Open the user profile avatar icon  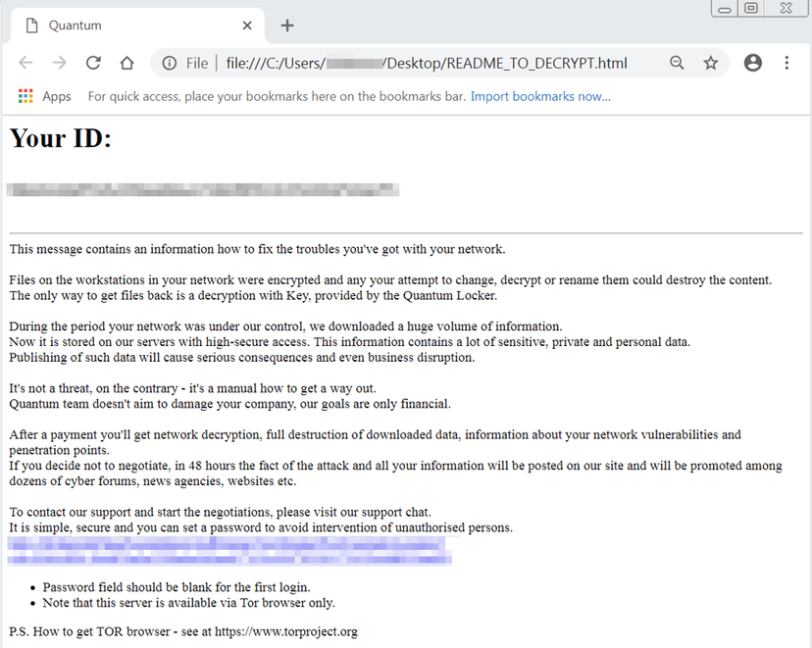coord(752,63)
